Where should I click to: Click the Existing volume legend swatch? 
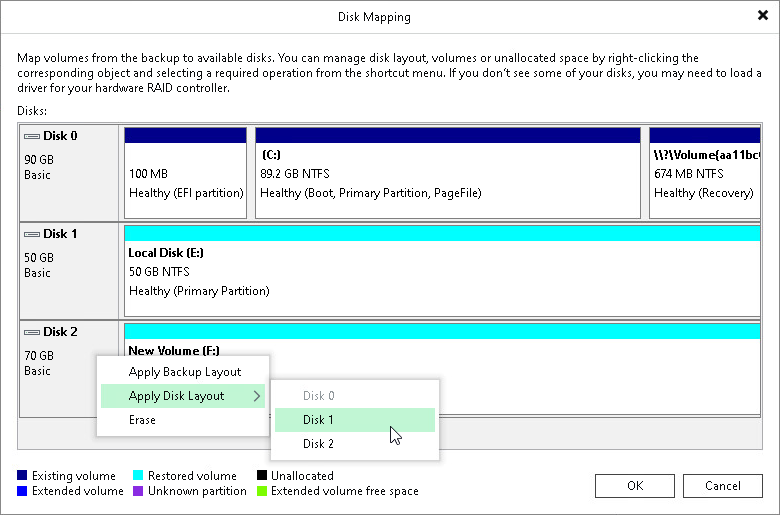(22, 475)
